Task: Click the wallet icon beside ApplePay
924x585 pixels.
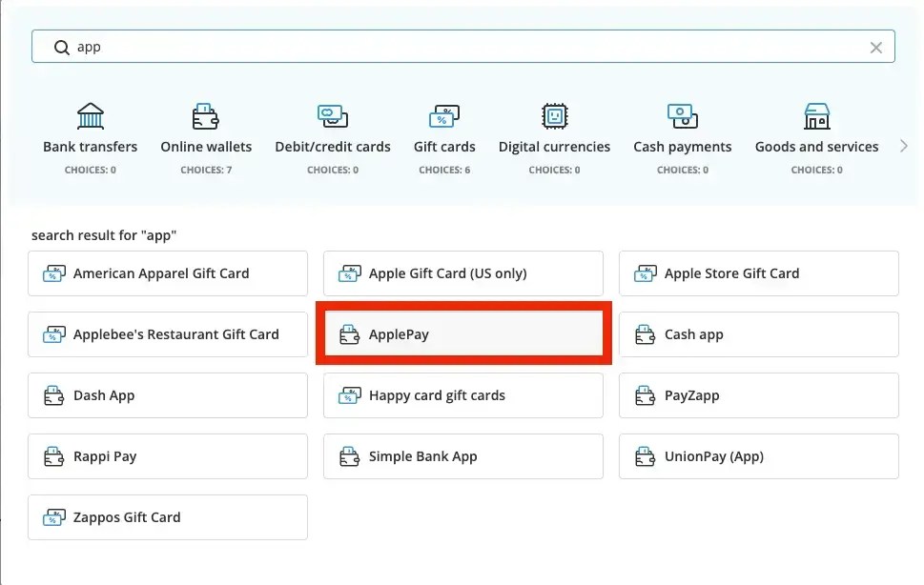Action: point(353,333)
